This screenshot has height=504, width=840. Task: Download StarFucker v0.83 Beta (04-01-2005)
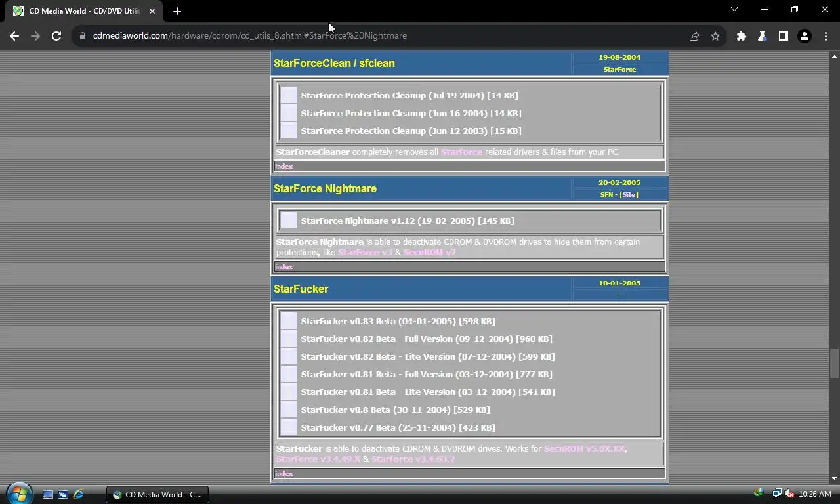pyautogui.click(x=398, y=321)
